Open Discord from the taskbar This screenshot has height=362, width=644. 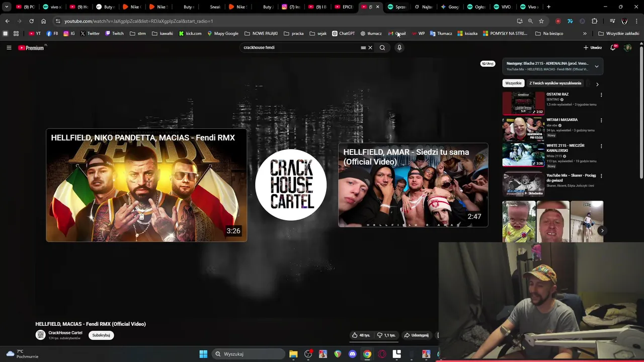pos(352,354)
